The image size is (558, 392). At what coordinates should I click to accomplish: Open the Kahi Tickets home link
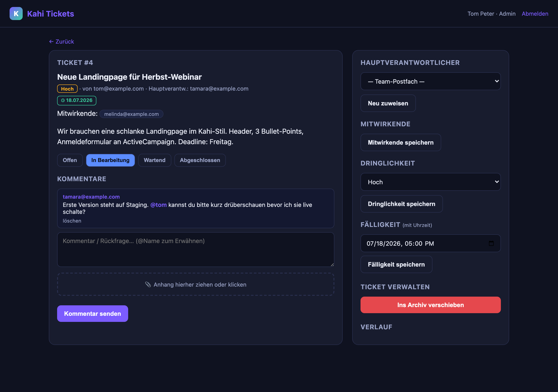click(x=51, y=14)
